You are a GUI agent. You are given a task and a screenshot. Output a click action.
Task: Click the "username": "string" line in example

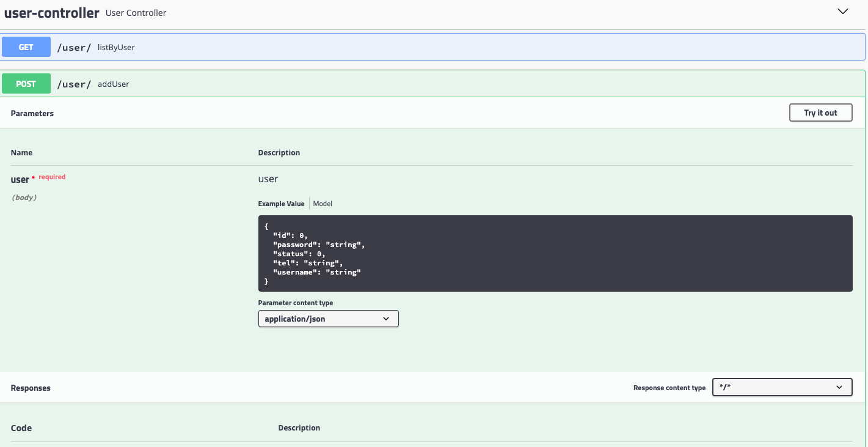[317, 272]
